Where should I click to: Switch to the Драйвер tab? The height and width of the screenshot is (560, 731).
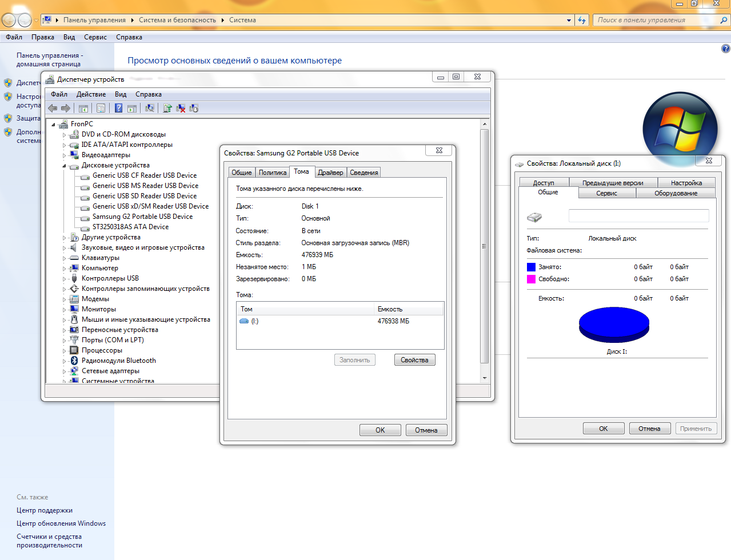330,173
